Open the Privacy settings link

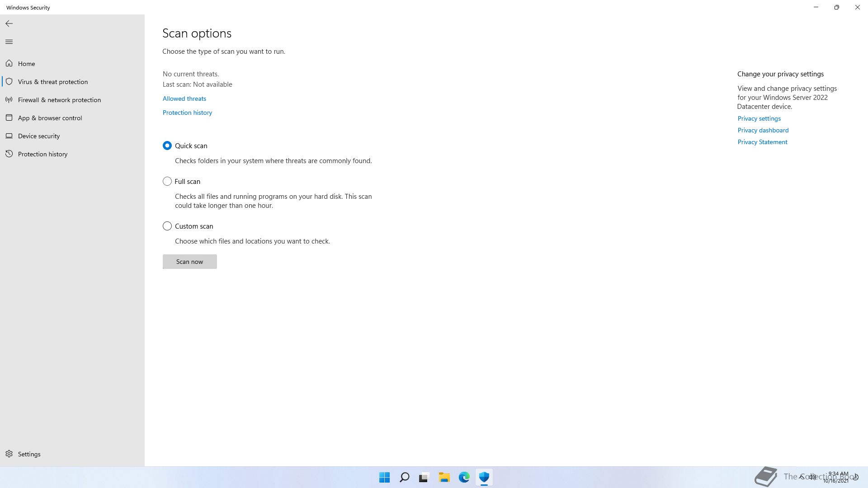(759, 118)
